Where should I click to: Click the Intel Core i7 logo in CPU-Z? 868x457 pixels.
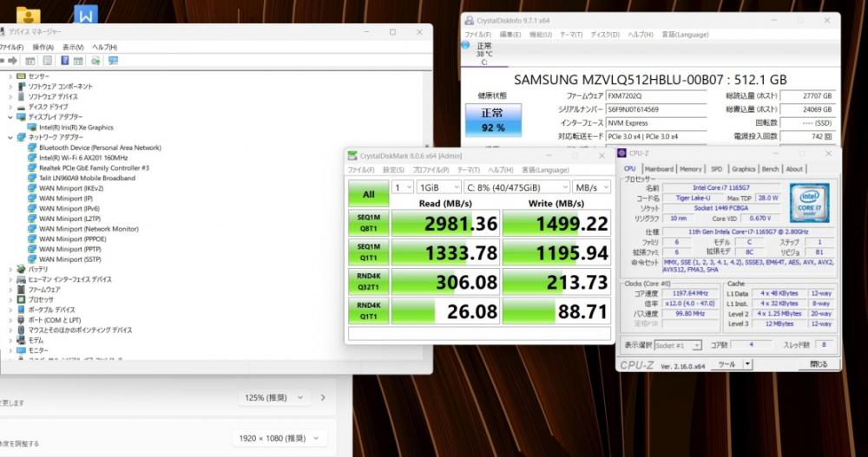(x=809, y=203)
